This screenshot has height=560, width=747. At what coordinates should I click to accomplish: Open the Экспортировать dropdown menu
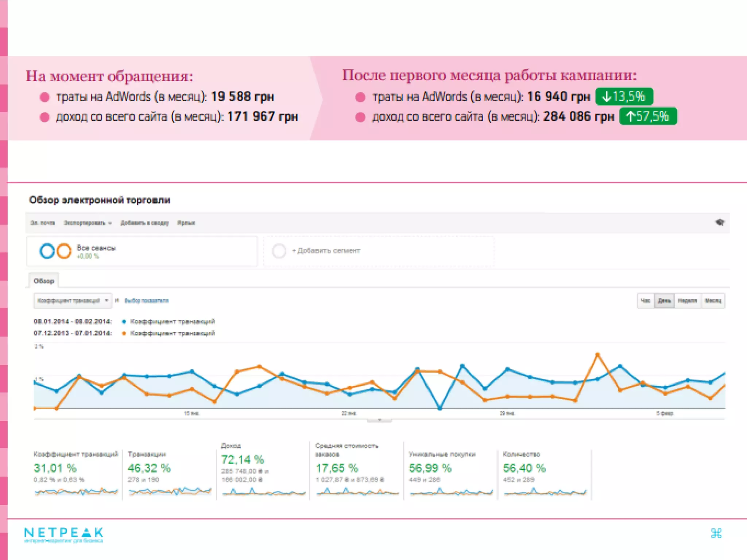tap(88, 223)
